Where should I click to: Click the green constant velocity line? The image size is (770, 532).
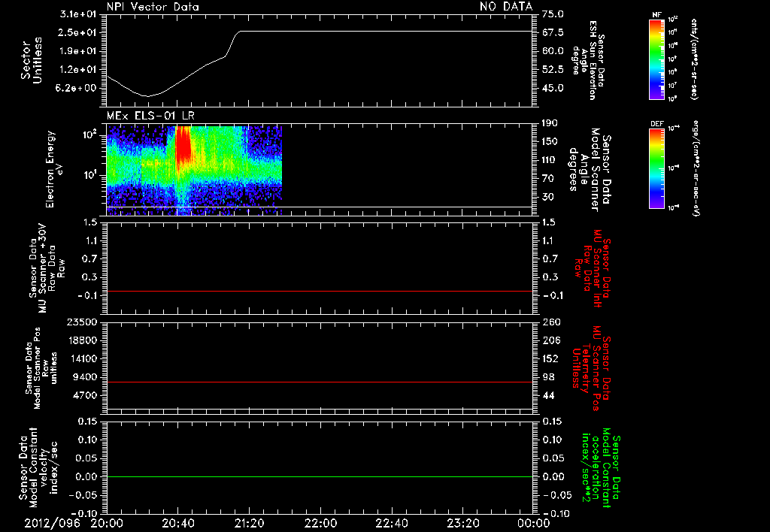click(x=319, y=476)
